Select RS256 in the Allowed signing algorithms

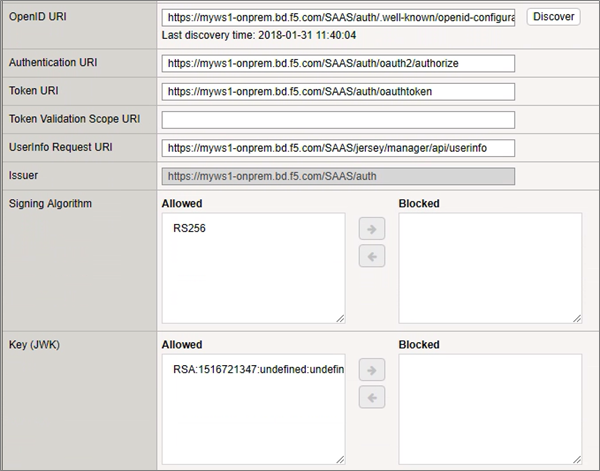coord(189,227)
